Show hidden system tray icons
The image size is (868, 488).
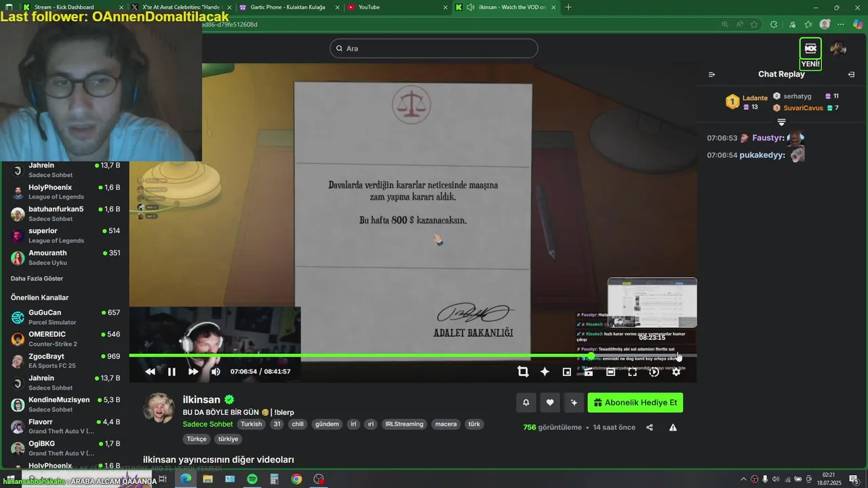(x=743, y=479)
